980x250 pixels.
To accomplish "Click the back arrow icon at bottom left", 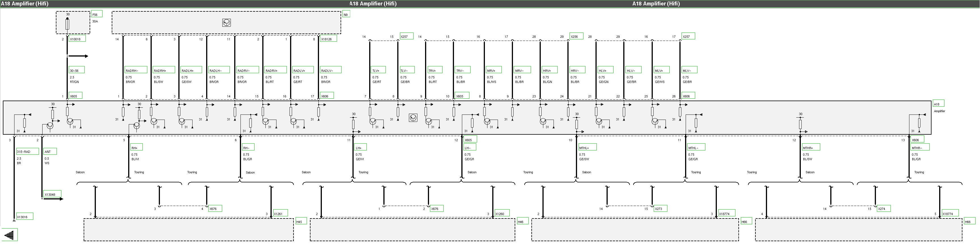I will [x=9, y=235].
